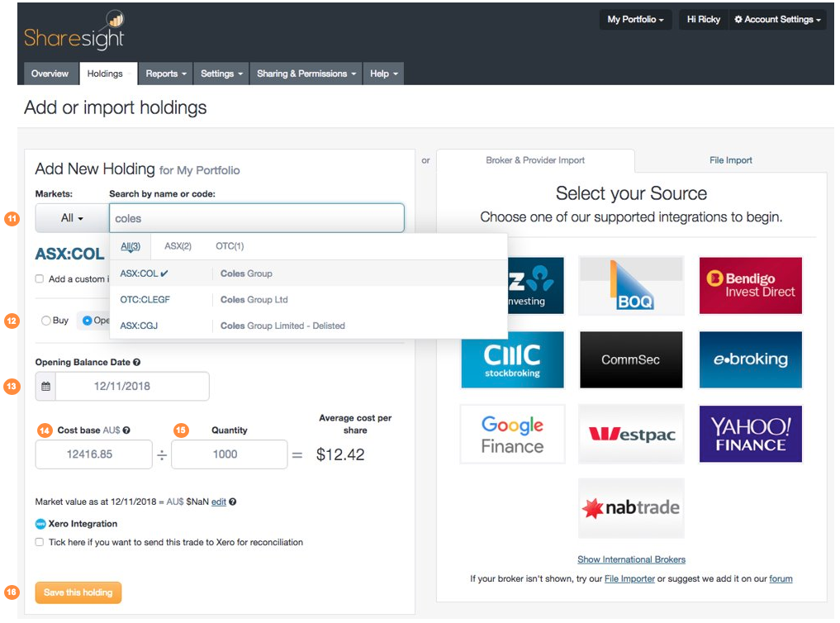Click help icon next to Opening Balance Date
This screenshot has width=840, height=623.
tap(136, 362)
